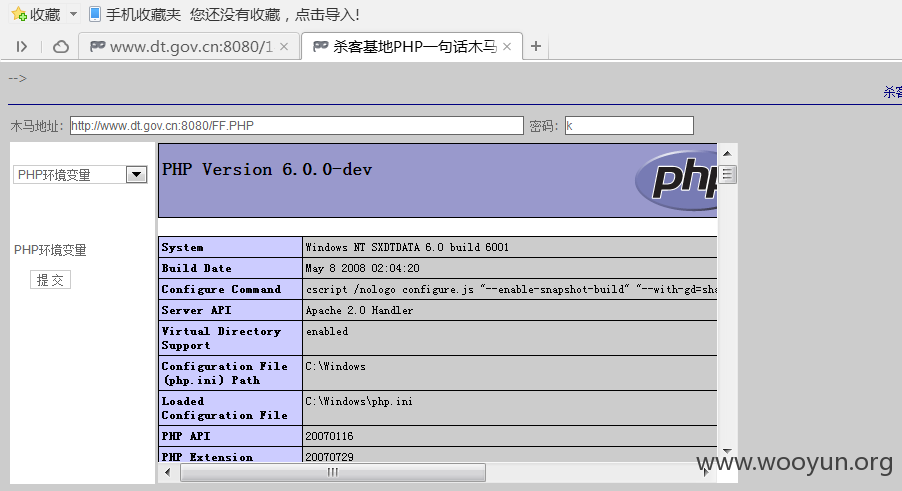
Task: Click the Apache 2.0 Handler value
Action: [x=359, y=310]
